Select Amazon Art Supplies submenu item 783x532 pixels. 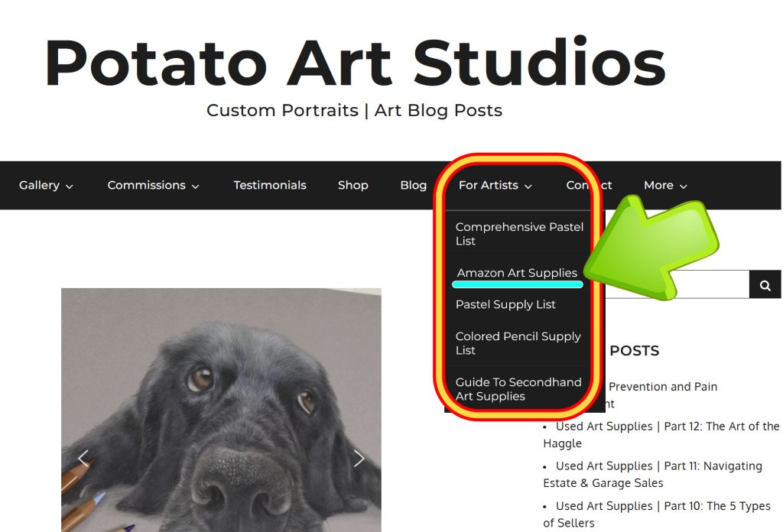click(517, 273)
